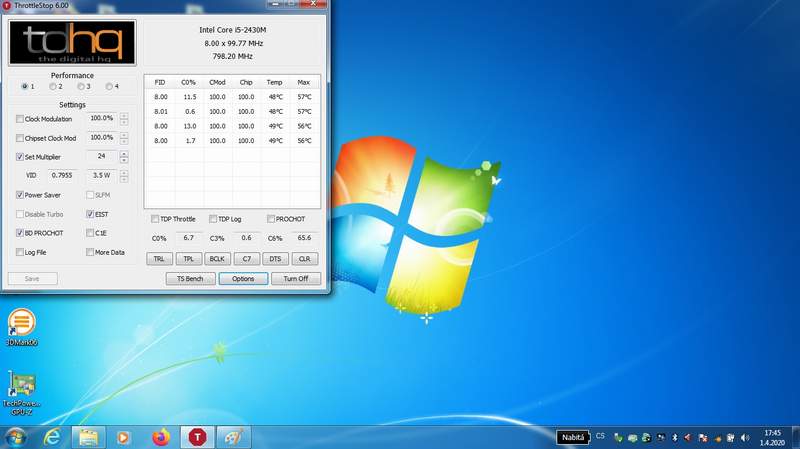The width and height of the screenshot is (800, 449).
Task: Toggle BD PROCHOT checkbox
Action: pyautogui.click(x=19, y=233)
